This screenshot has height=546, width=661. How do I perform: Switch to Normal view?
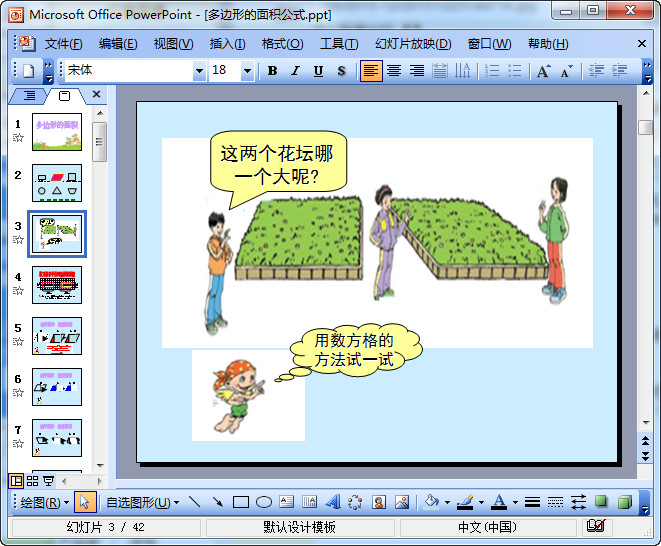[x=16, y=481]
